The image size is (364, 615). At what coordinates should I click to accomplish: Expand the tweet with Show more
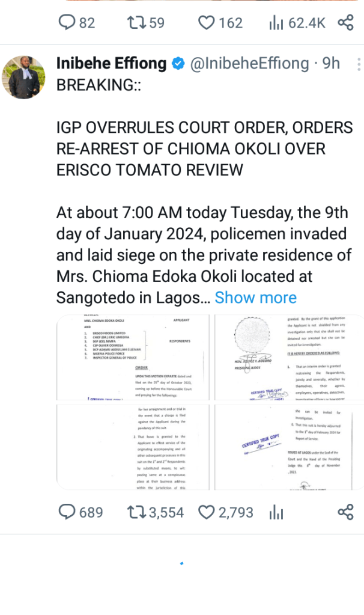pos(255,298)
